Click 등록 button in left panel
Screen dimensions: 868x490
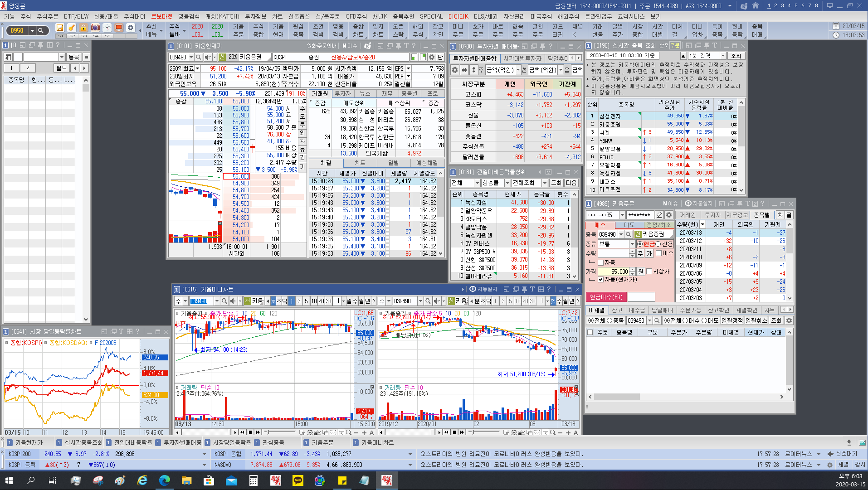pos(73,57)
